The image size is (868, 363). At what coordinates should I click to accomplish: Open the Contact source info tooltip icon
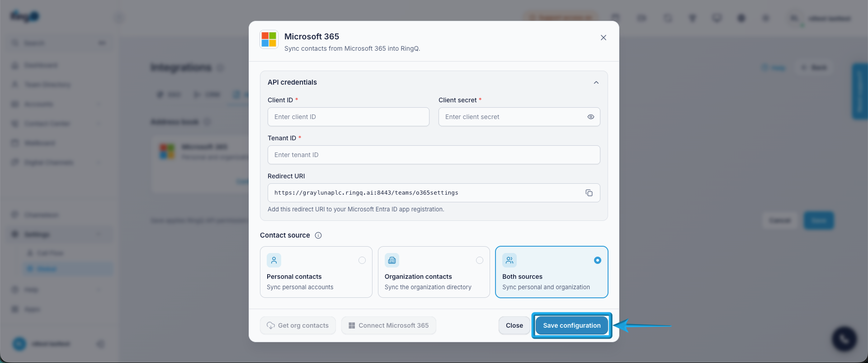[x=318, y=235]
